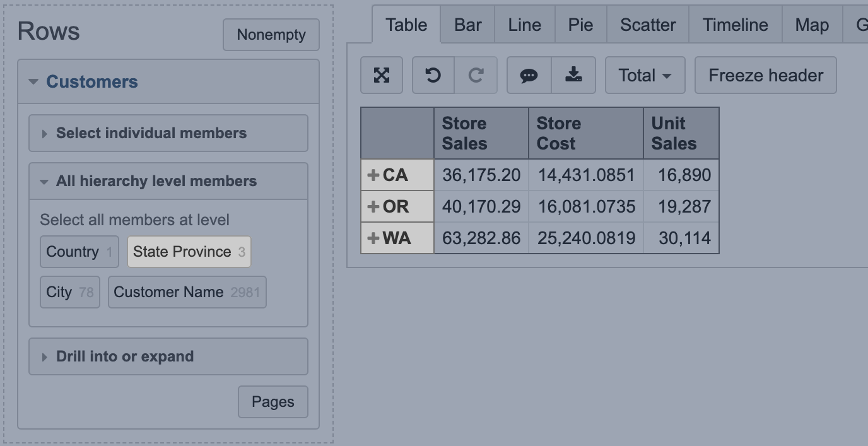868x446 pixels.
Task: Click the Pages button
Action: point(273,402)
